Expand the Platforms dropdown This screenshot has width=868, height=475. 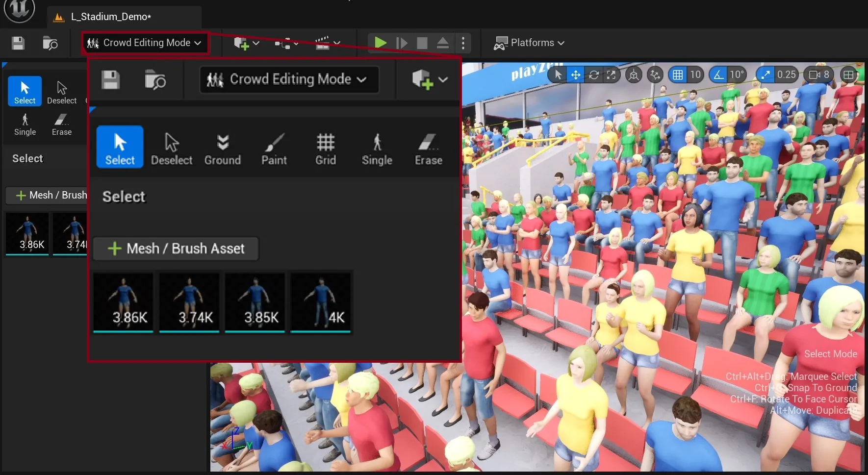pyautogui.click(x=529, y=43)
